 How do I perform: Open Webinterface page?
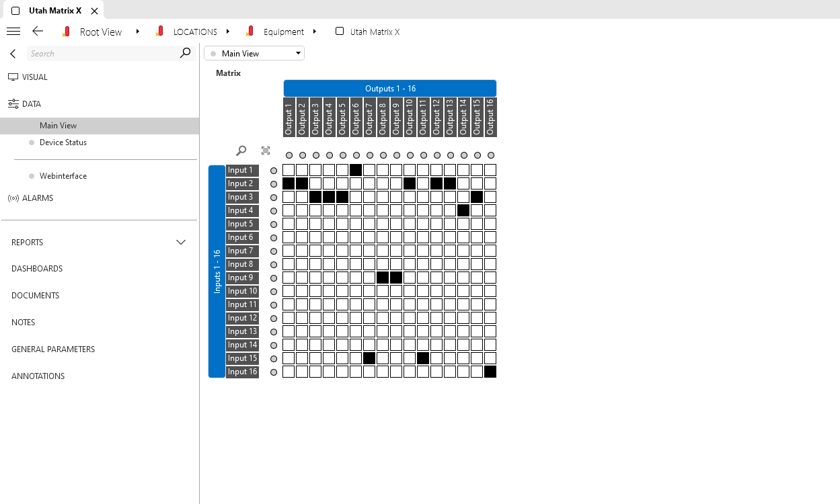pos(63,176)
